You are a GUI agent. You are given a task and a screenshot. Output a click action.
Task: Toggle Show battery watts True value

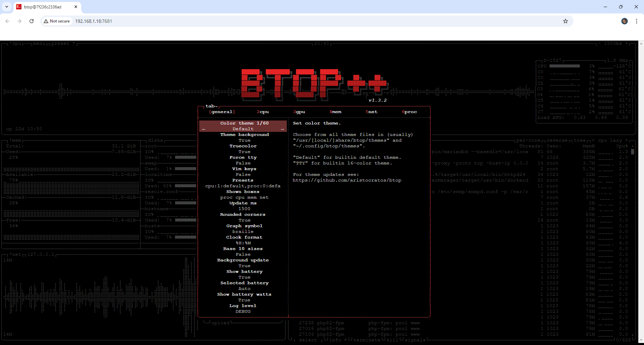click(245, 300)
